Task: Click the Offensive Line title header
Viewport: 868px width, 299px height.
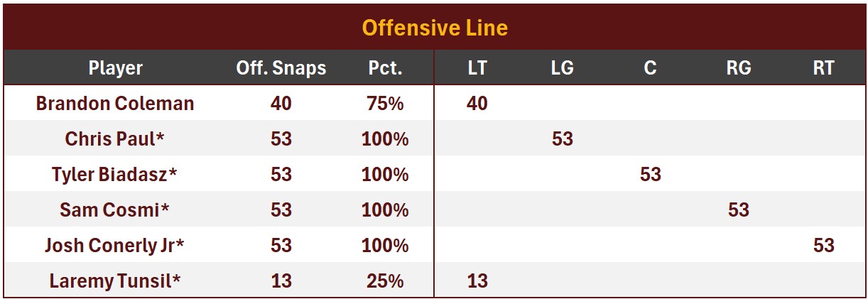Action: click(x=434, y=28)
